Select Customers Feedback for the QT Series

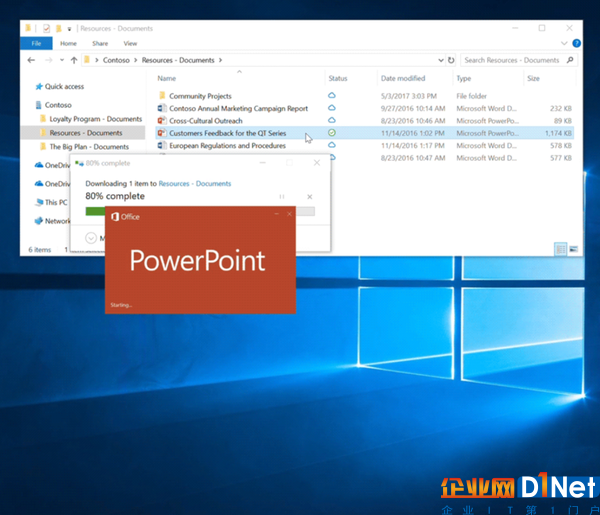click(228, 133)
